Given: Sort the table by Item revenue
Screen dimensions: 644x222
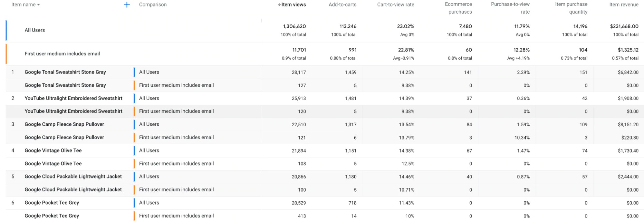Looking at the screenshot, I should coord(623,5).
